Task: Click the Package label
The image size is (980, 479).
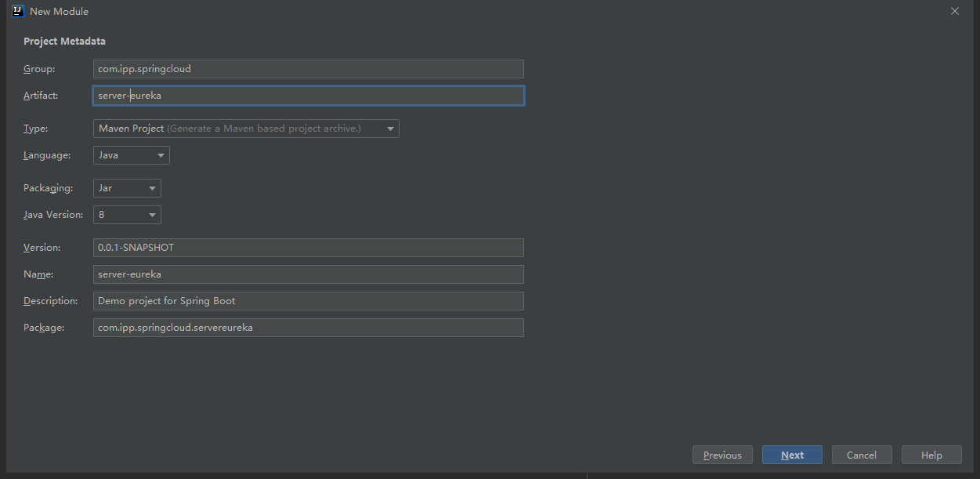Action: pos(44,328)
